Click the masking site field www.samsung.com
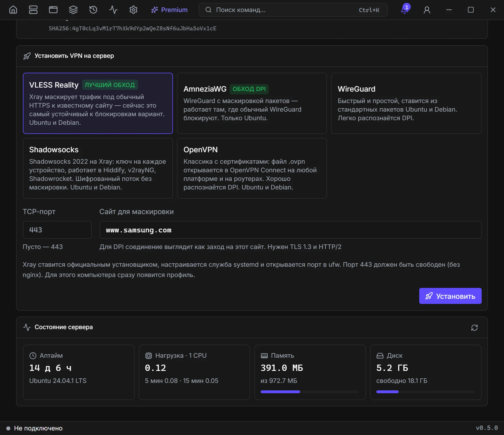Screen dimensions: 504x435 coord(290,230)
